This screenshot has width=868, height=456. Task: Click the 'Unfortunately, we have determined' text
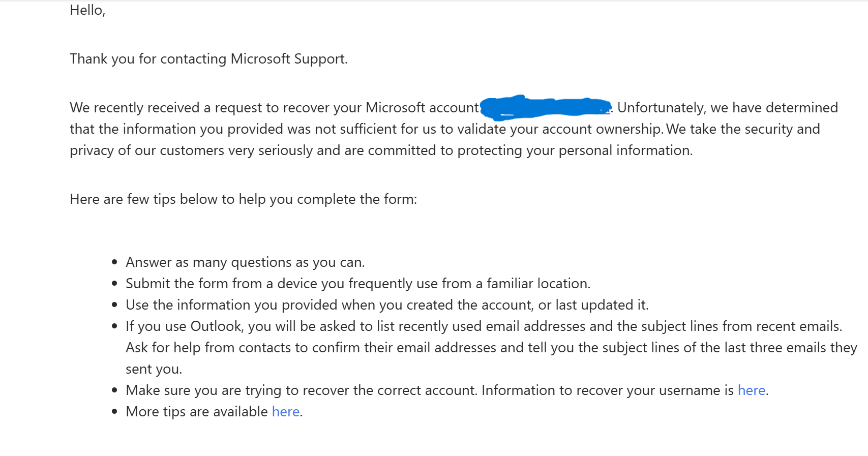coord(727,108)
